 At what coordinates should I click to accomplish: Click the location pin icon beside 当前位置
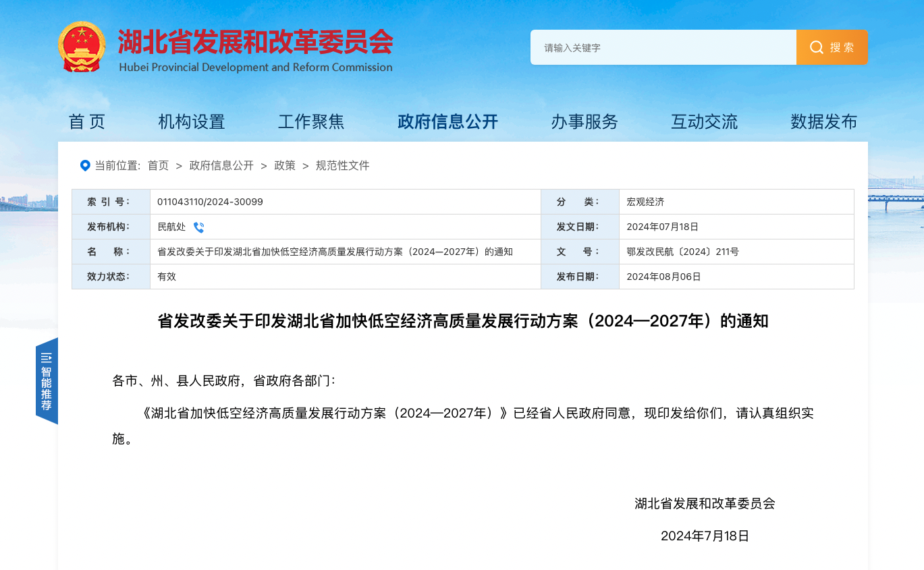[x=84, y=165]
